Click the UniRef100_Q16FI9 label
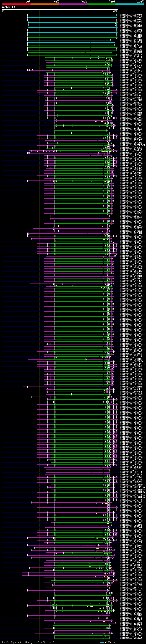 click(x=131, y=58)
